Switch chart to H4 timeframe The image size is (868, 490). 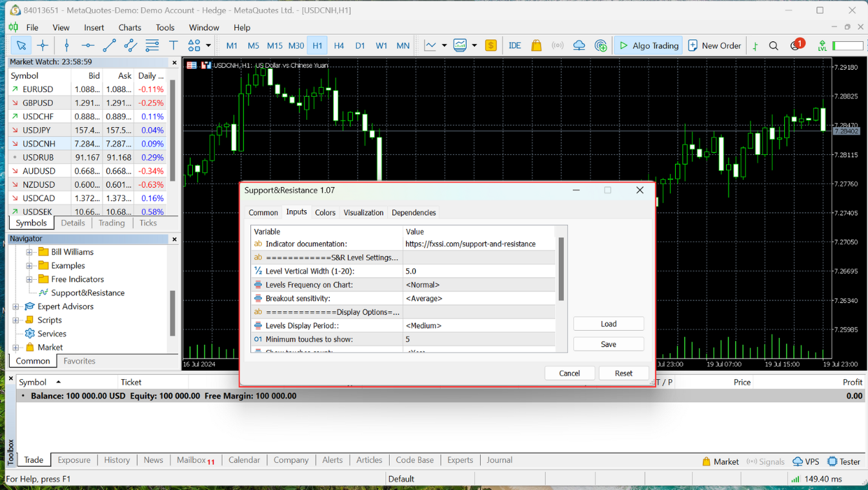[339, 45]
